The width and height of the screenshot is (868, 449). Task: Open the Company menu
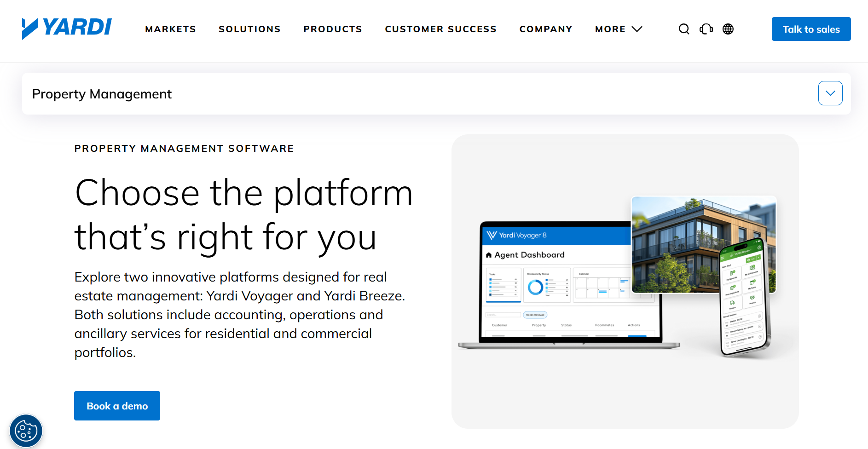pyautogui.click(x=546, y=29)
